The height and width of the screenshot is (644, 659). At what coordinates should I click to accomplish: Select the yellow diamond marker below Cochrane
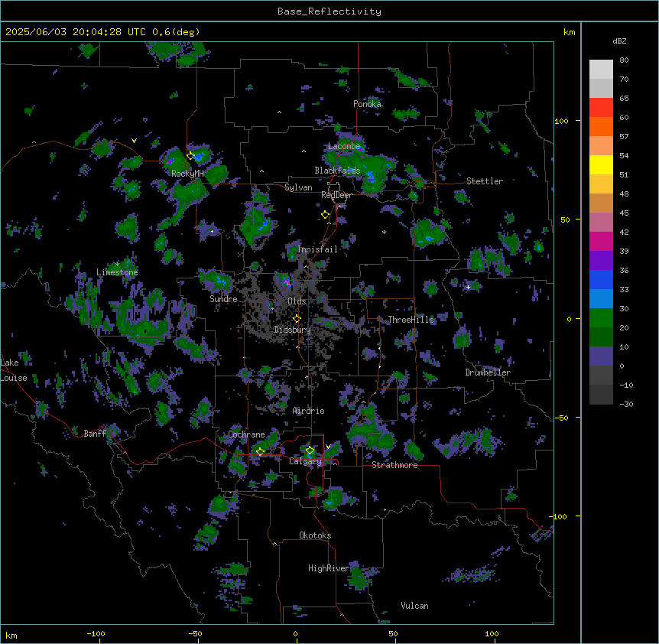point(260,451)
